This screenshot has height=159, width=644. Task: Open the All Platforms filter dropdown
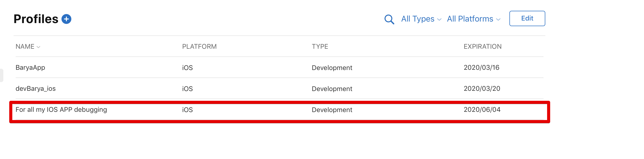point(474,19)
